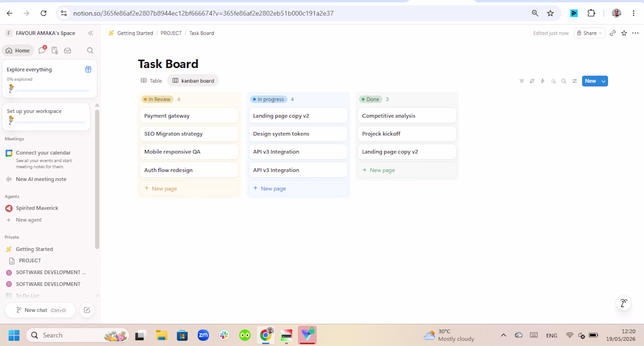Start a New chat in the sidebar
This screenshot has height=346, width=644.
point(40,310)
